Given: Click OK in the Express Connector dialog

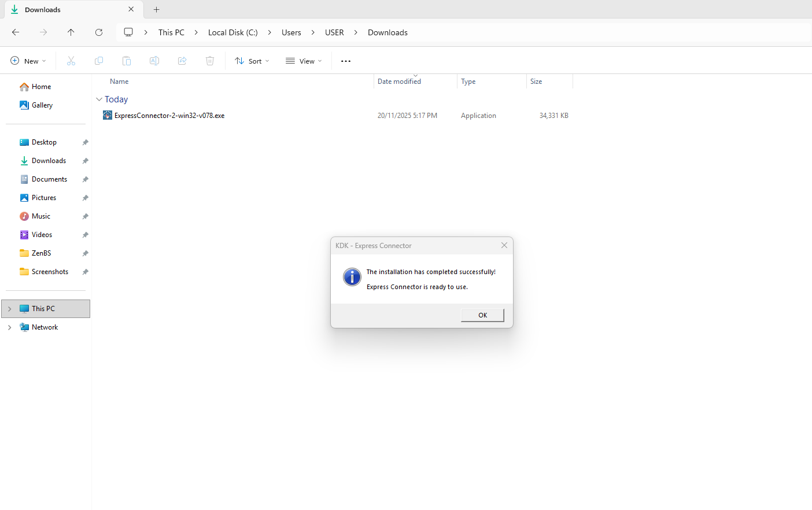Looking at the screenshot, I should [482, 315].
